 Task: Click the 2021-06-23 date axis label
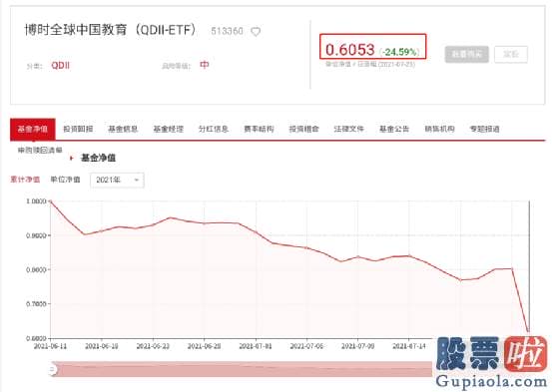[153, 346]
